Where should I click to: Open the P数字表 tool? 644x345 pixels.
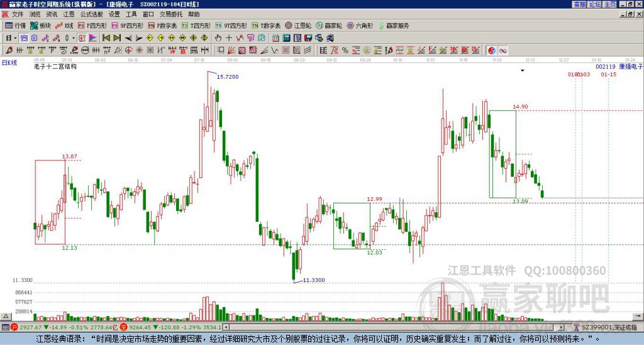pyautogui.click(x=162, y=25)
